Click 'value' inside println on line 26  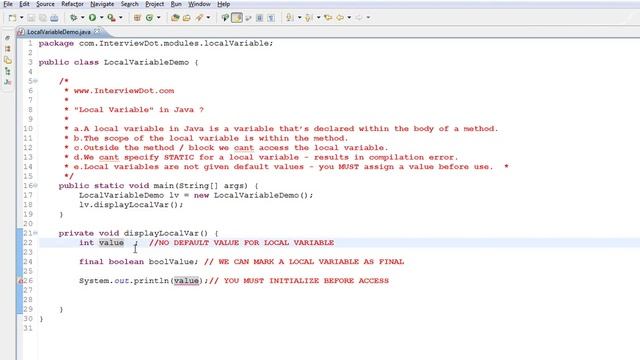pos(187,281)
